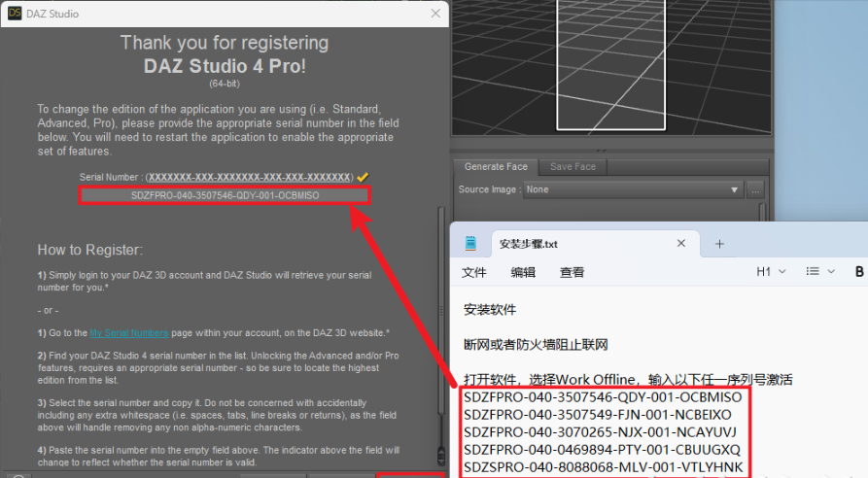
Task: Click the browse button beside Source Image
Action: (x=756, y=190)
